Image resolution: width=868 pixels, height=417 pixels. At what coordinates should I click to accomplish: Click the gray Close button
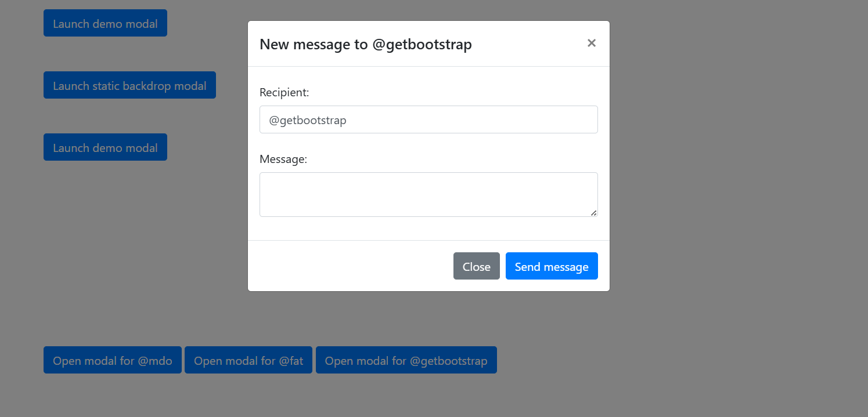(x=477, y=266)
